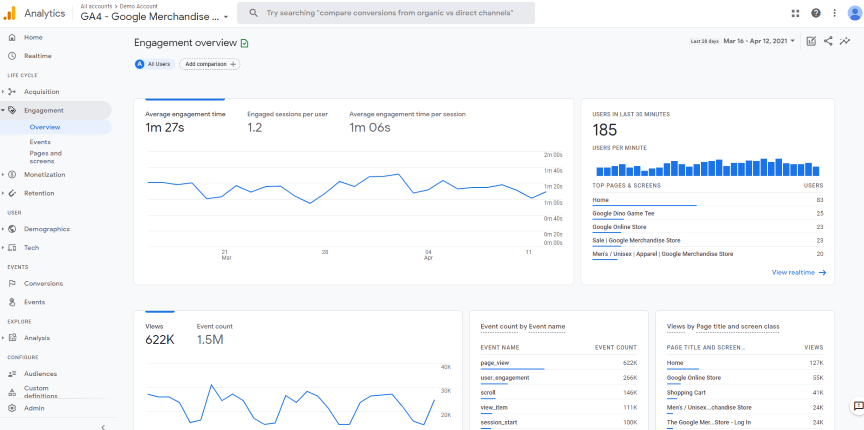
Task: Select the Views metric tab
Action: (160, 334)
